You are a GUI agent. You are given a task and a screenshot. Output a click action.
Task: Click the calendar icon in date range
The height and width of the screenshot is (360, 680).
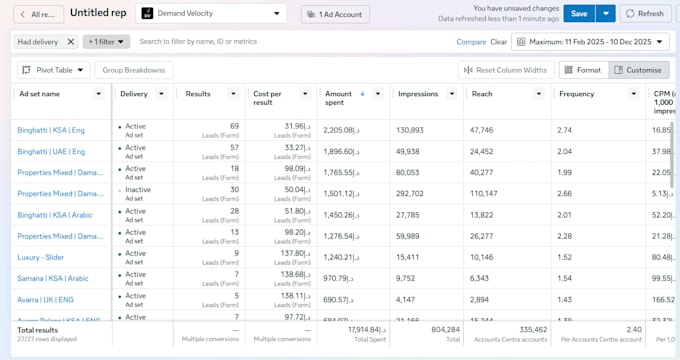pyautogui.click(x=521, y=42)
